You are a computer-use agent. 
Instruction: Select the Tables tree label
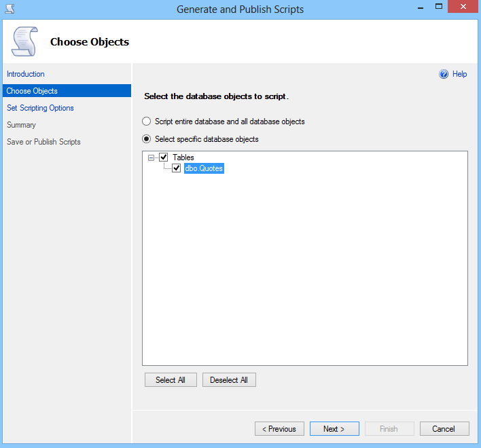183,157
